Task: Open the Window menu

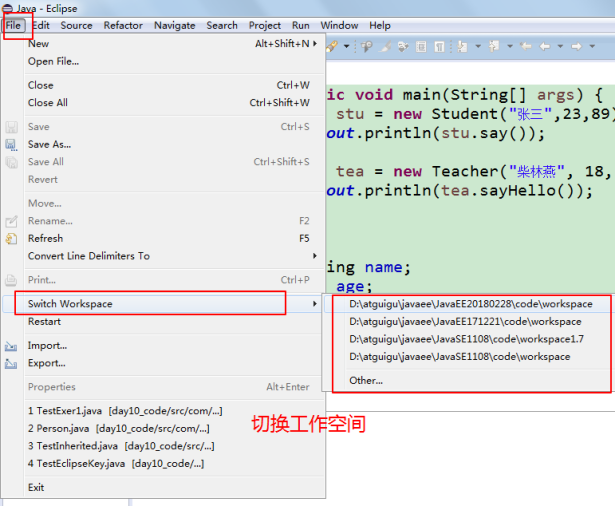Action: point(339,26)
